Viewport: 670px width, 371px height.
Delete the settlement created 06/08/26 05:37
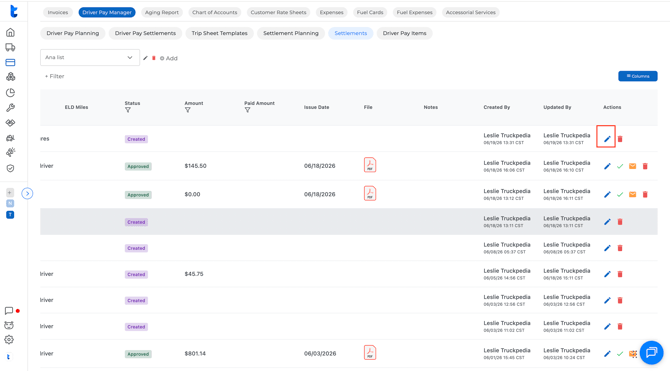point(620,248)
